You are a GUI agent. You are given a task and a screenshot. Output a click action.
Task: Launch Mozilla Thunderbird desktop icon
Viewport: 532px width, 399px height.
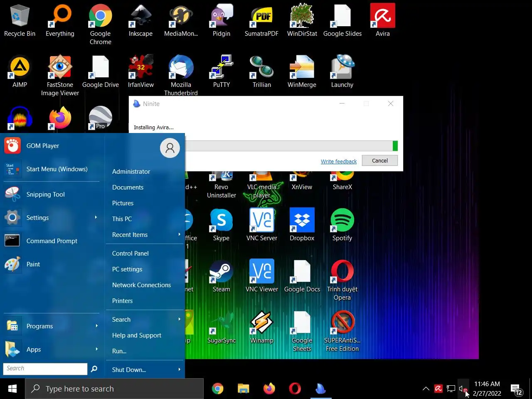coord(181,76)
